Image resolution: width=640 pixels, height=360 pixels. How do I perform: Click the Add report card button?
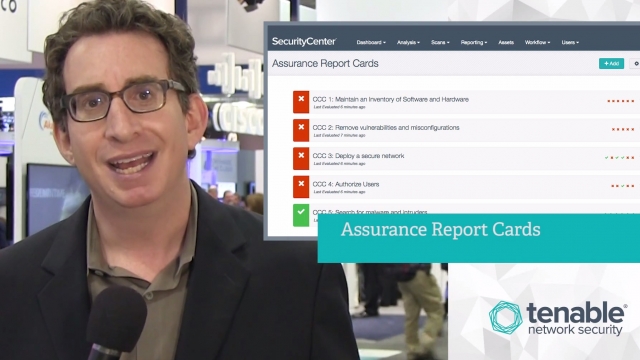[611, 63]
